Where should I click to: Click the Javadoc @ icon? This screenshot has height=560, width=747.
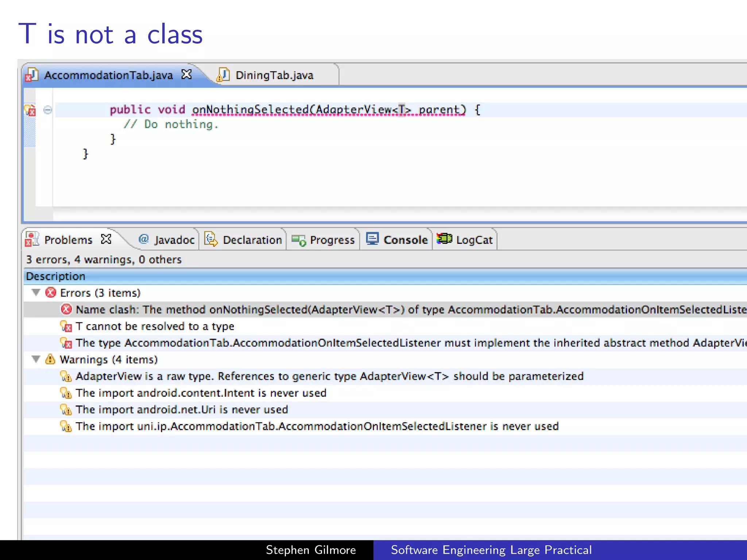[x=144, y=239]
